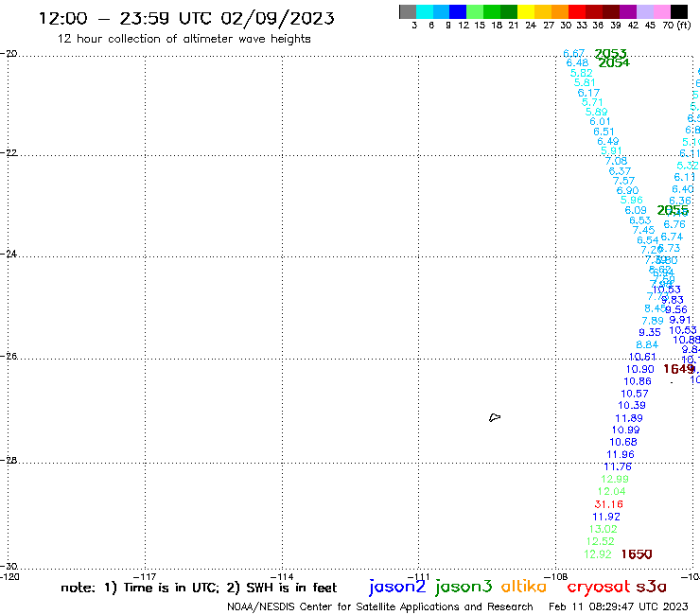This screenshot has width=700, height=615.
Task: Click the longitude label -117
Action: [145, 576]
